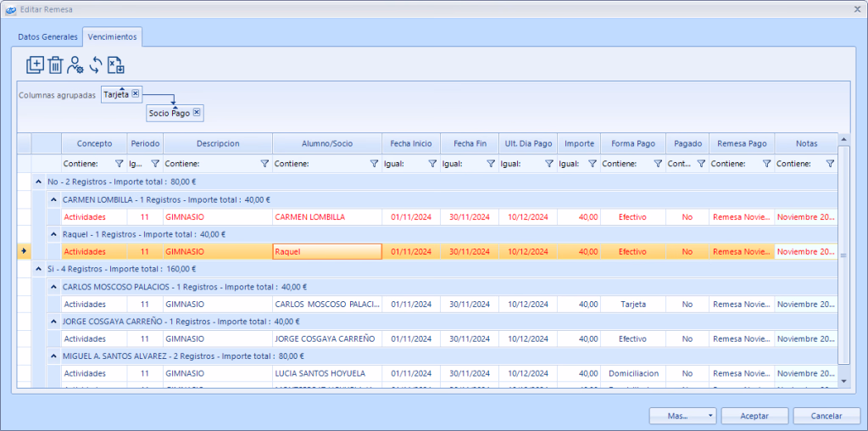Open filter funnel for Alumno/Socio column
The height and width of the screenshot is (431, 868).
click(374, 164)
